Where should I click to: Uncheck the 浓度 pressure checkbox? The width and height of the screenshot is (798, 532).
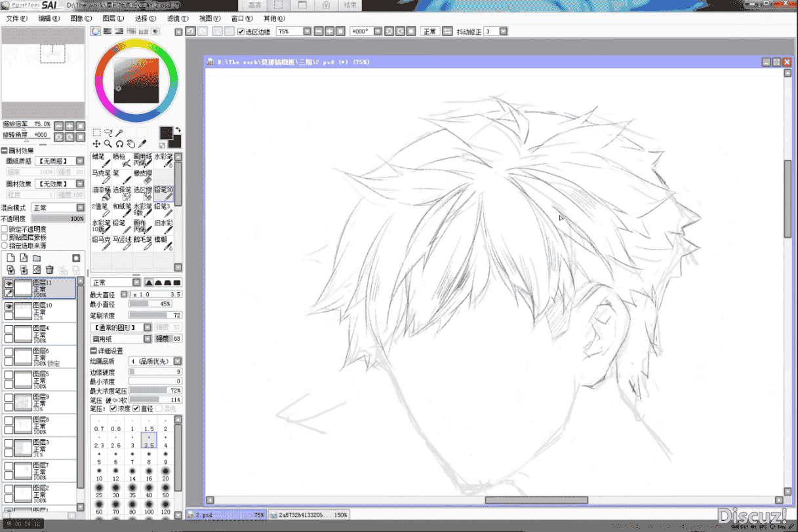click(113, 408)
